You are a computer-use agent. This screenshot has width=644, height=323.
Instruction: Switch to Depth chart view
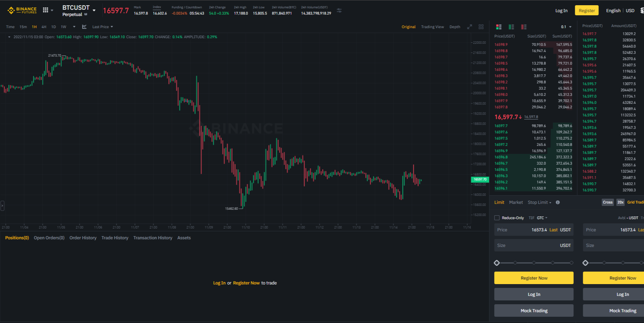click(x=454, y=27)
